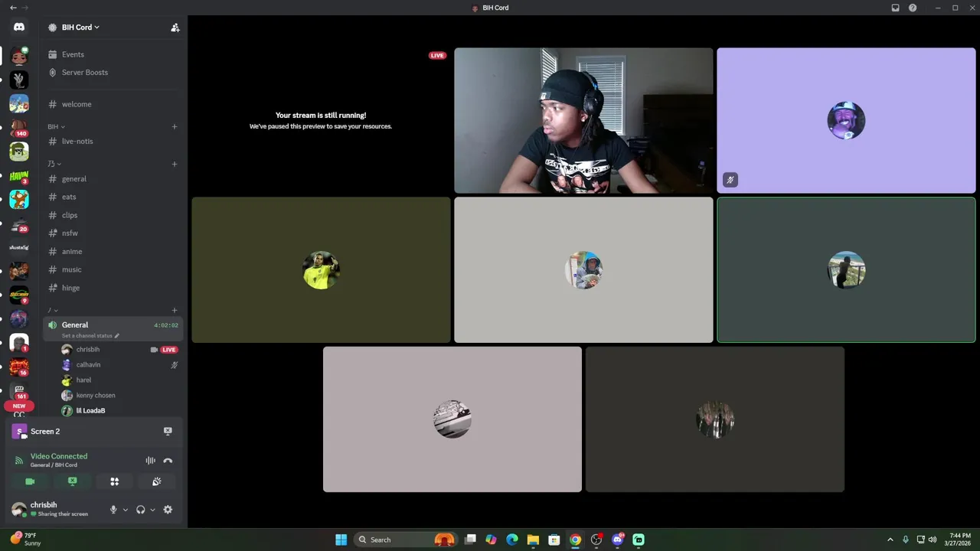Image resolution: width=980 pixels, height=551 pixels.
Task: Open the server icon with 16 badge
Action: pyautogui.click(x=19, y=367)
